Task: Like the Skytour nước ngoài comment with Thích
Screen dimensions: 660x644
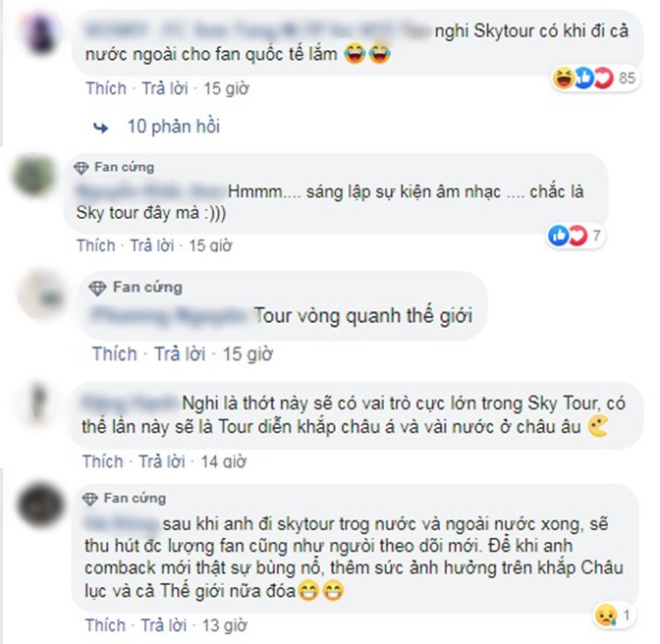Action: [106, 88]
